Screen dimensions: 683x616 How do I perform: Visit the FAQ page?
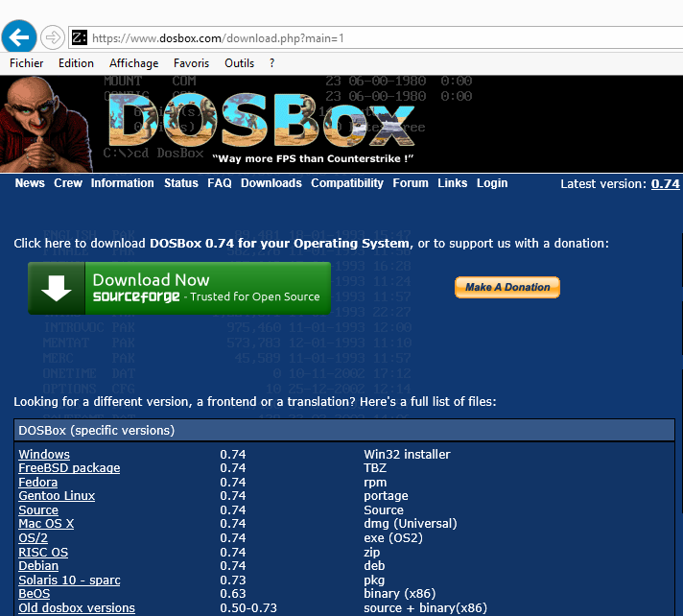click(x=220, y=183)
